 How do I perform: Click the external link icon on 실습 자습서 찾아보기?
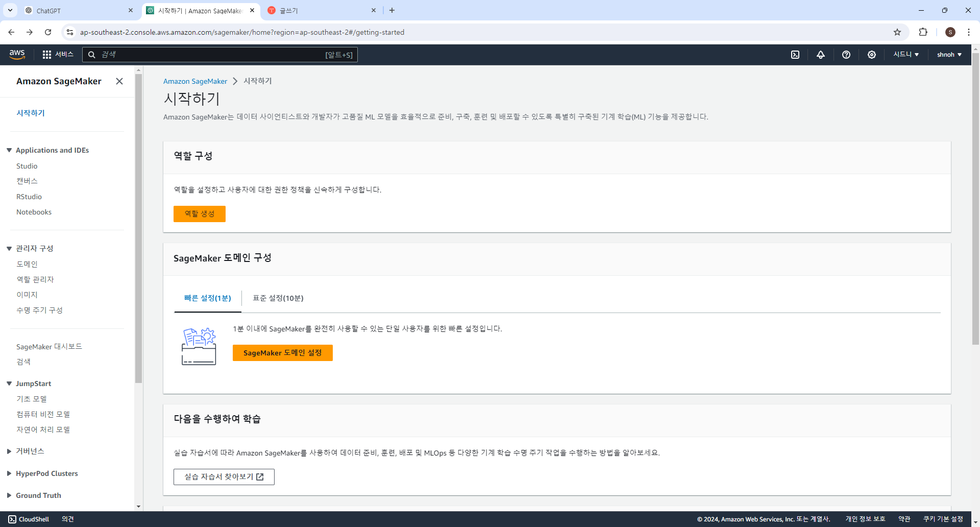(x=260, y=477)
